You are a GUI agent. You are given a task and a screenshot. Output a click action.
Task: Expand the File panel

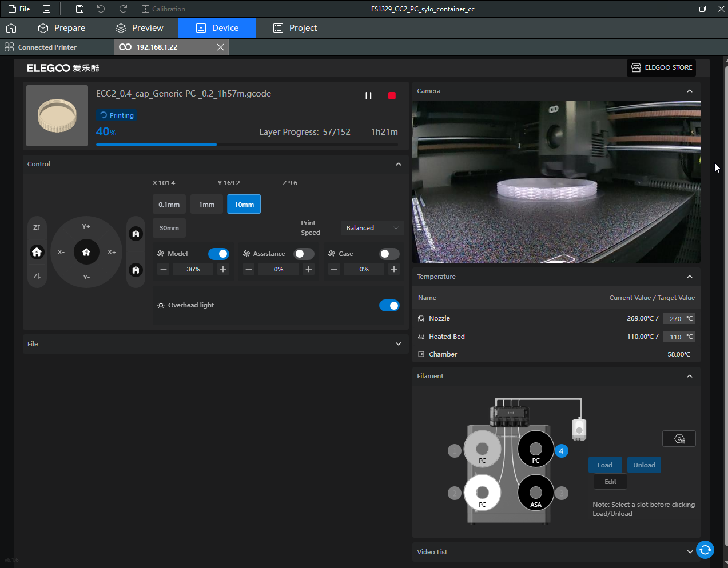[398, 344]
